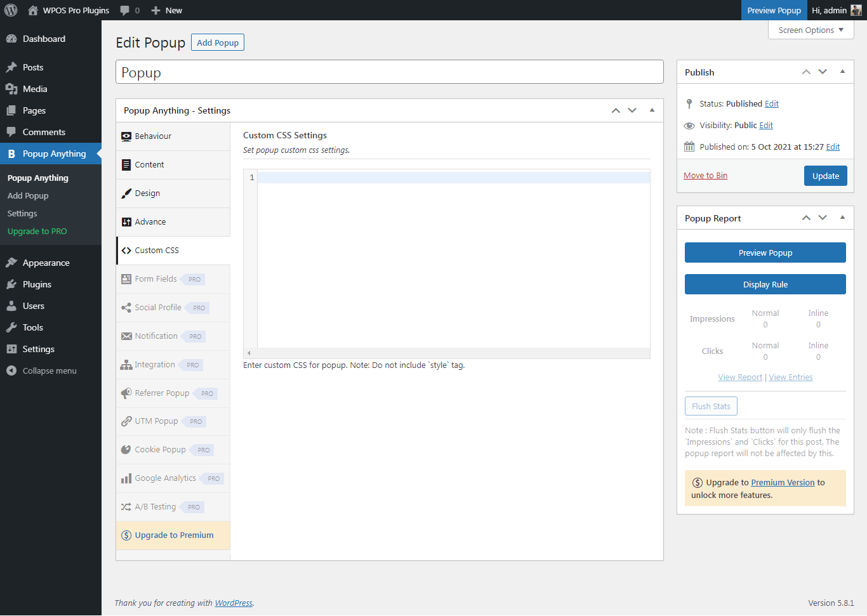Move Popup Anything Settings panel down
The image size is (867, 616).
point(632,110)
